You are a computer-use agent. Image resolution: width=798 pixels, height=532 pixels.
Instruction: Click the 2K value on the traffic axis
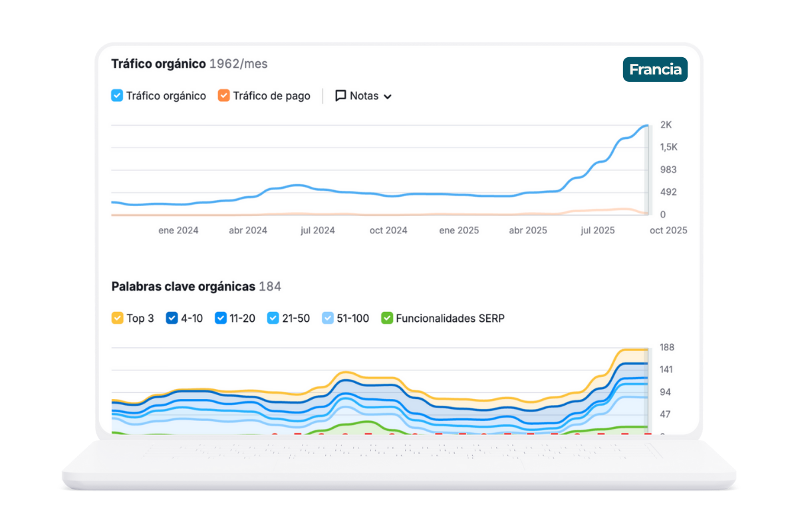[667, 124]
